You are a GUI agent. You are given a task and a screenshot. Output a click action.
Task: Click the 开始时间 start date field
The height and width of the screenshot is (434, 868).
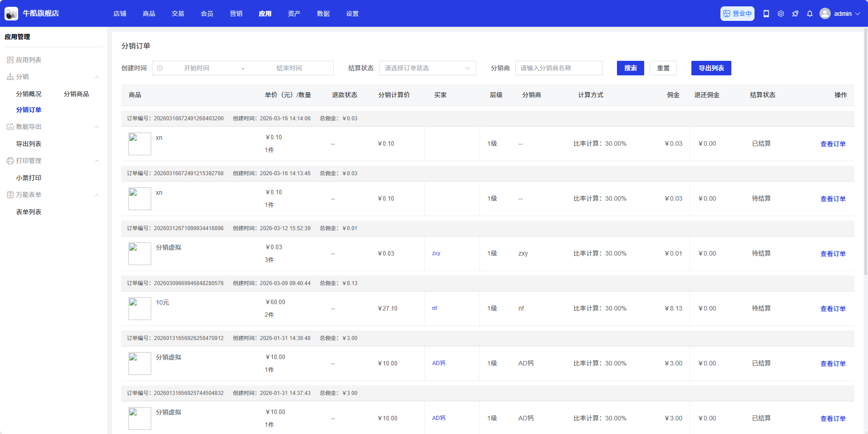(x=197, y=68)
